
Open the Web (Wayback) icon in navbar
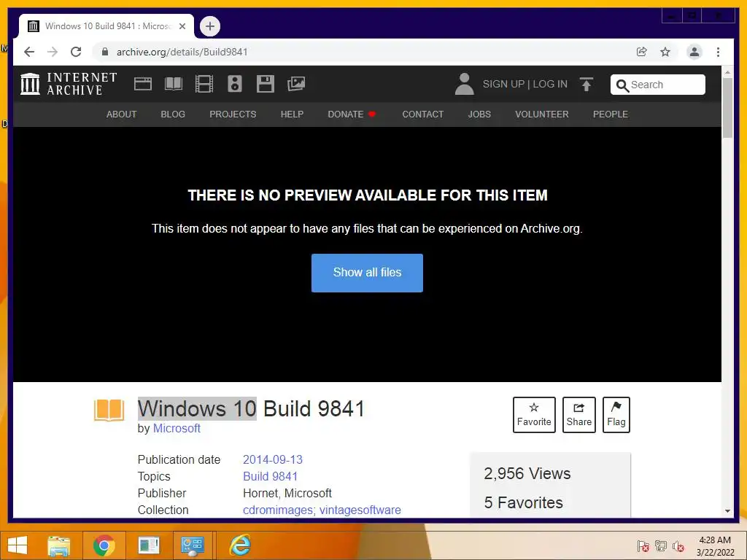(x=143, y=84)
